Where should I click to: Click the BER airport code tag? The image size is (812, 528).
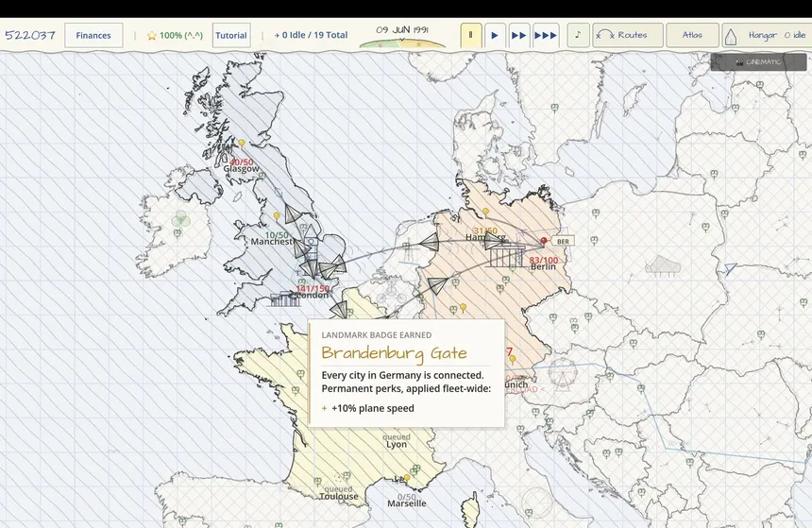563,242
